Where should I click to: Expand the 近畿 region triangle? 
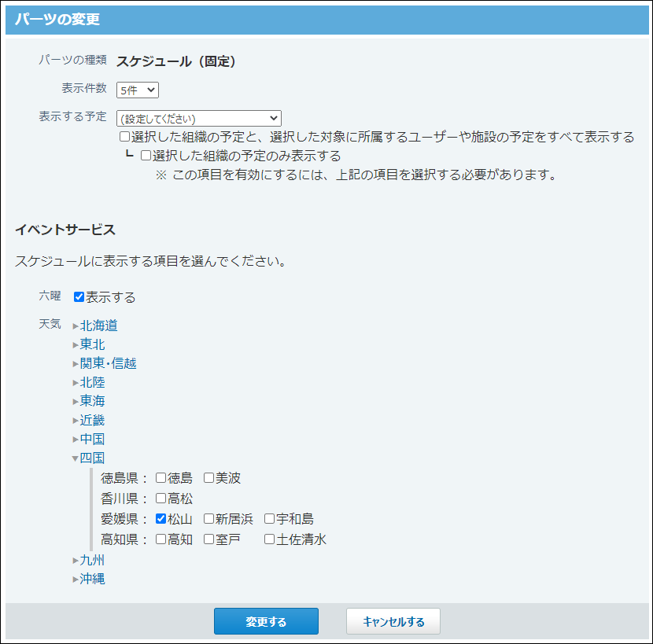(x=76, y=421)
